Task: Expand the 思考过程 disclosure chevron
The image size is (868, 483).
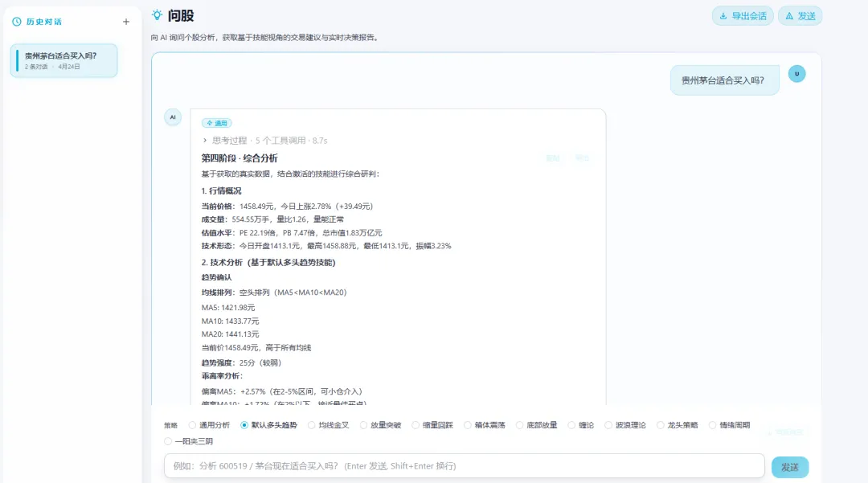Action: (205, 141)
